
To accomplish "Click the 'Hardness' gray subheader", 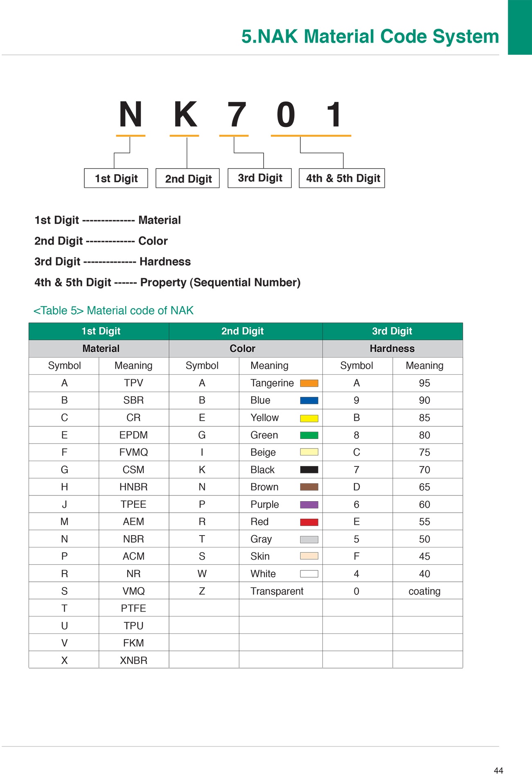I will pos(392,349).
